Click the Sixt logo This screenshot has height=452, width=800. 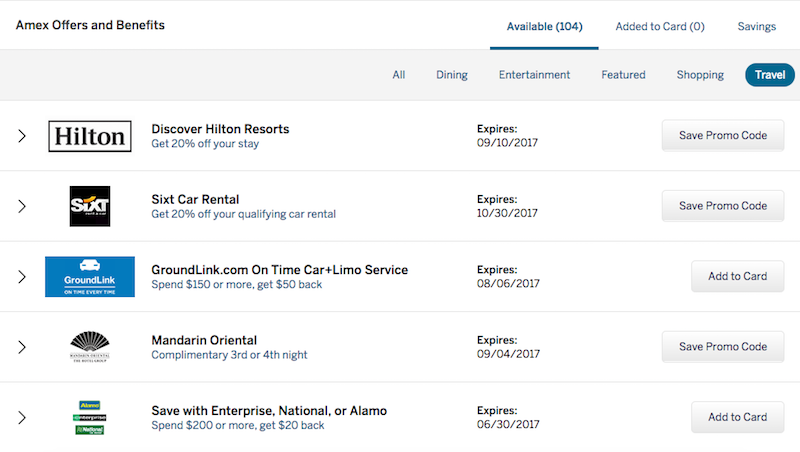[90, 206]
